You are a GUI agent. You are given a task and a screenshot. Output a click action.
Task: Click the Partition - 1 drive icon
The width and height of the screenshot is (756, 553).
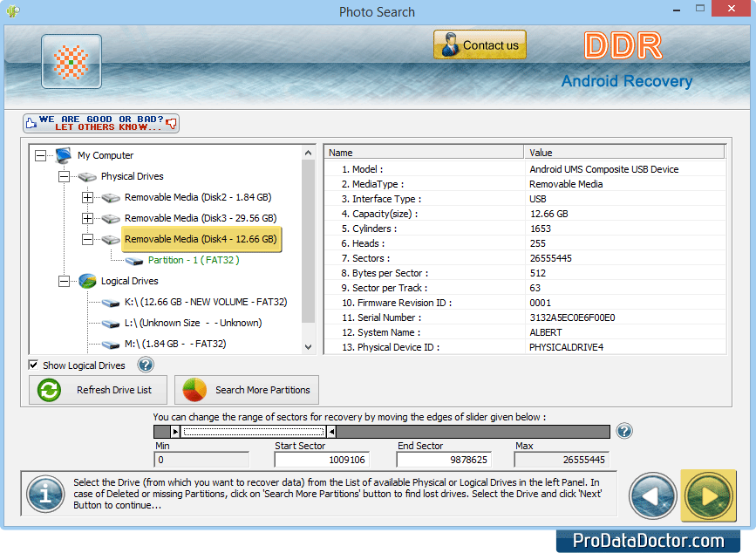pyautogui.click(x=134, y=261)
